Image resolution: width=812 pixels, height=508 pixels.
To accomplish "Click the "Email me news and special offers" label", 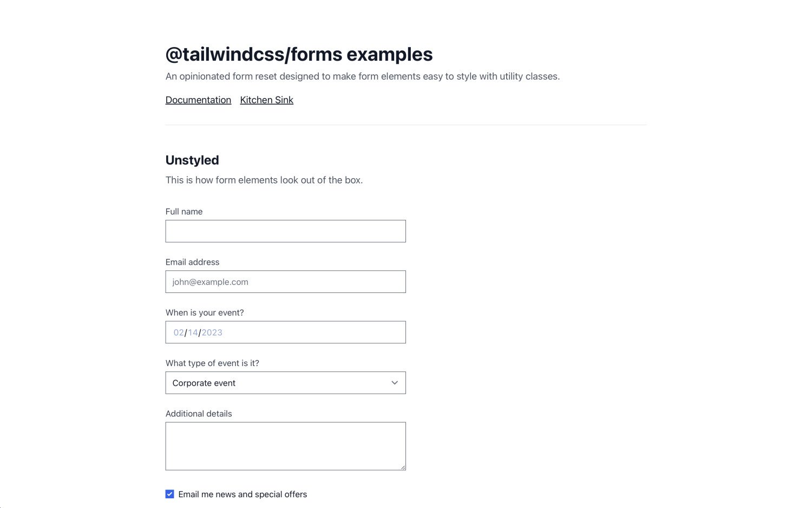I will coord(243,494).
